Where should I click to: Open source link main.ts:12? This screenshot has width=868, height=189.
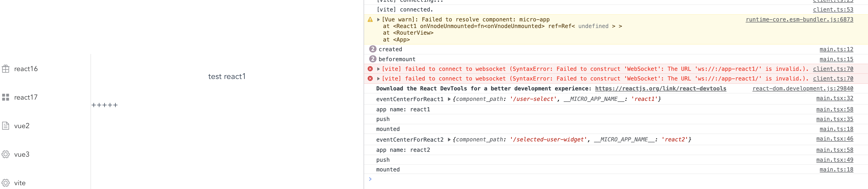836,49
